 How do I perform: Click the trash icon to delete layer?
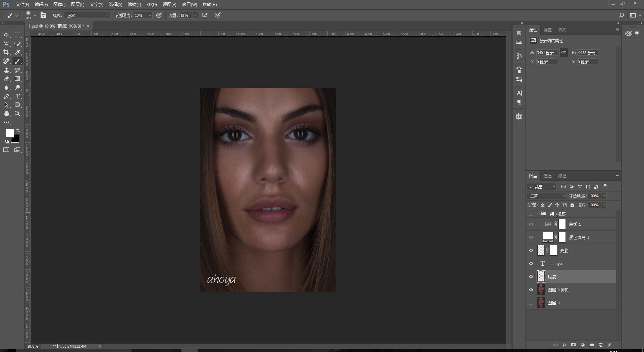coord(609,345)
